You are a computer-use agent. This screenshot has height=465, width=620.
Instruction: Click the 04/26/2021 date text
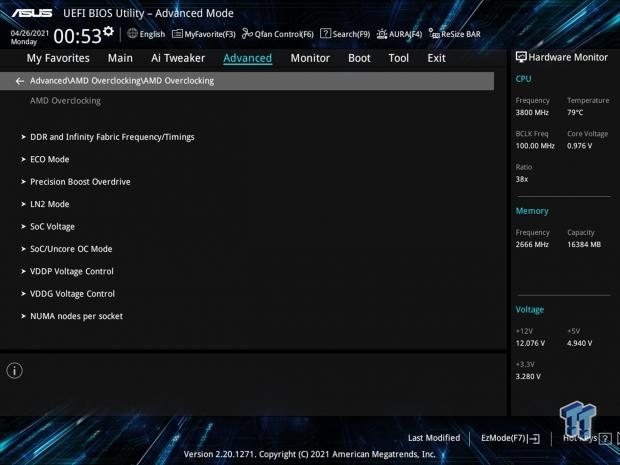[x=30, y=33]
